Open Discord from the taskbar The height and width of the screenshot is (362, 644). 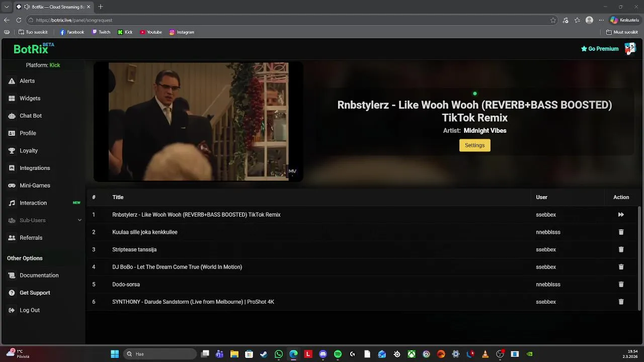pyautogui.click(x=323, y=354)
